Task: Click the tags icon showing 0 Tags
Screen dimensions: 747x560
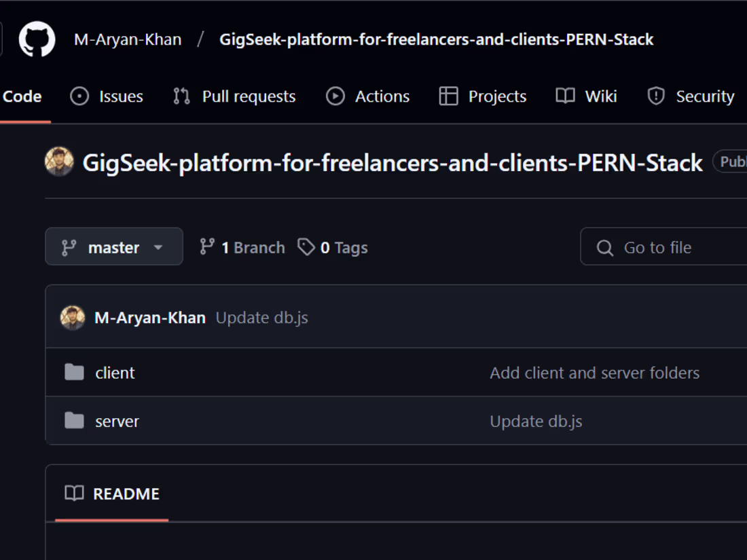Action: pos(307,247)
